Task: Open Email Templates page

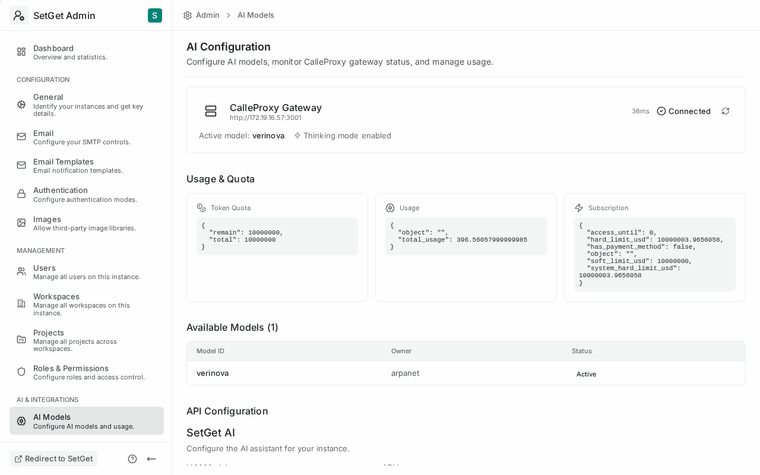Action: coord(86,166)
